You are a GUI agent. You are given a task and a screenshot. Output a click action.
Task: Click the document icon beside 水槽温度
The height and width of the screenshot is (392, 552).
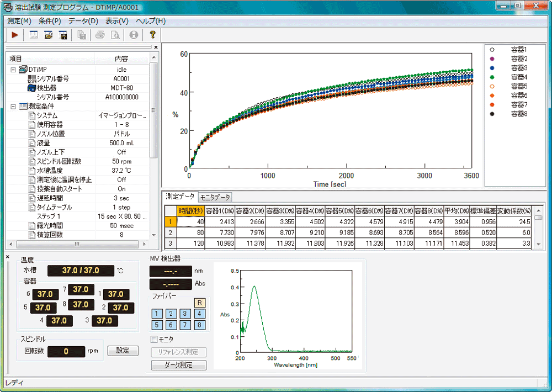(31, 171)
